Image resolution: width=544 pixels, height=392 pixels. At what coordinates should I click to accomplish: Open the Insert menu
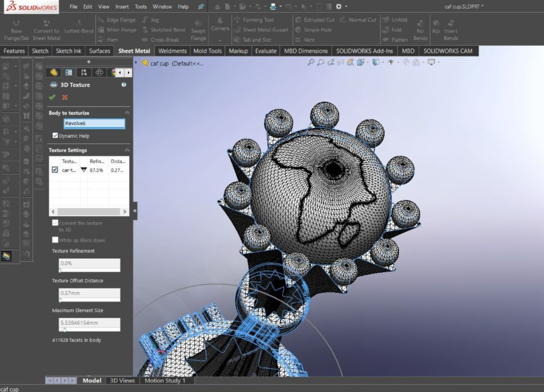coord(122,6)
